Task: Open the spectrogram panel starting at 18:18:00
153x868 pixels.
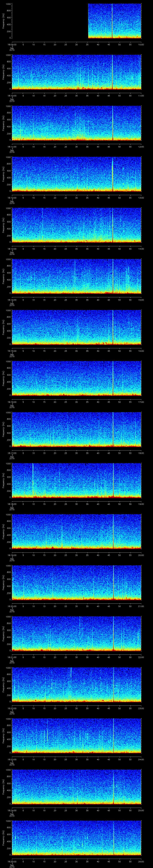Action: 77,481
